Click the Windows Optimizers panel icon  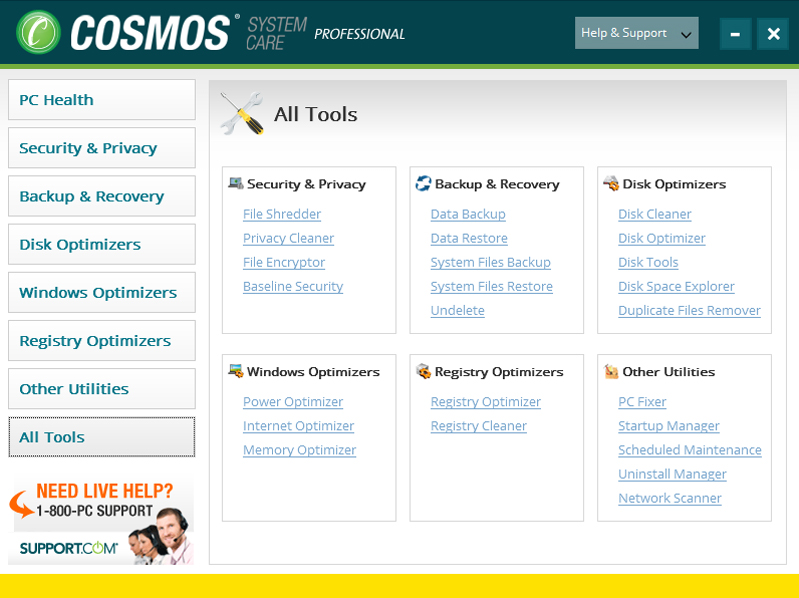[x=235, y=371]
